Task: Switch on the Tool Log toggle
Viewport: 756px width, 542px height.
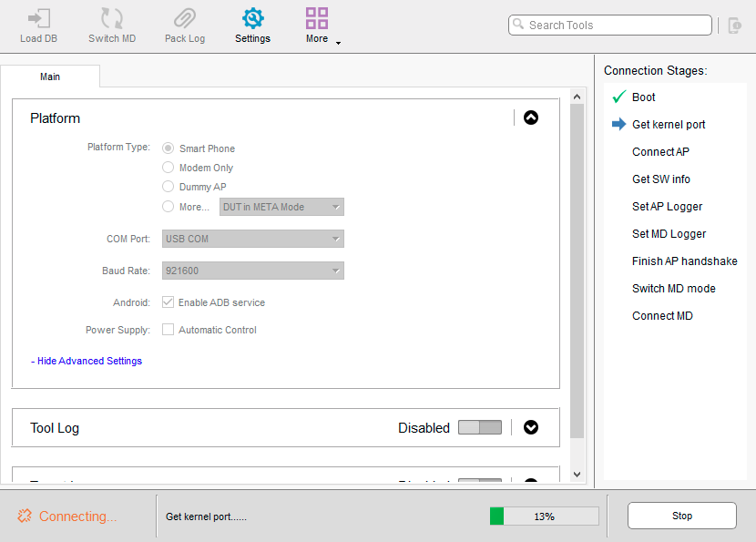Action: tap(479, 428)
